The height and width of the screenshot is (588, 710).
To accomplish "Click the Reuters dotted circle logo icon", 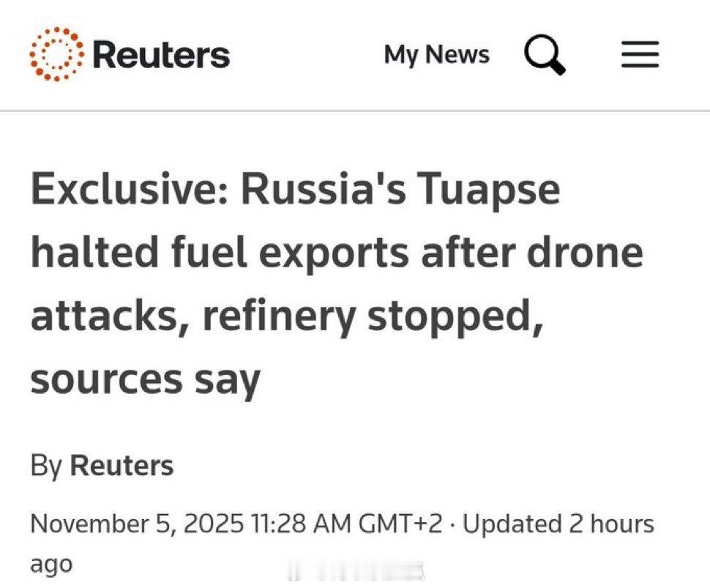I will [x=57, y=53].
